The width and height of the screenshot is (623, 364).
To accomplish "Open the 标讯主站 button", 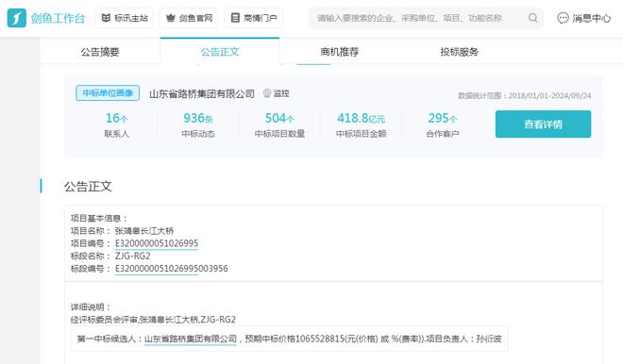I will click(x=124, y=18).
